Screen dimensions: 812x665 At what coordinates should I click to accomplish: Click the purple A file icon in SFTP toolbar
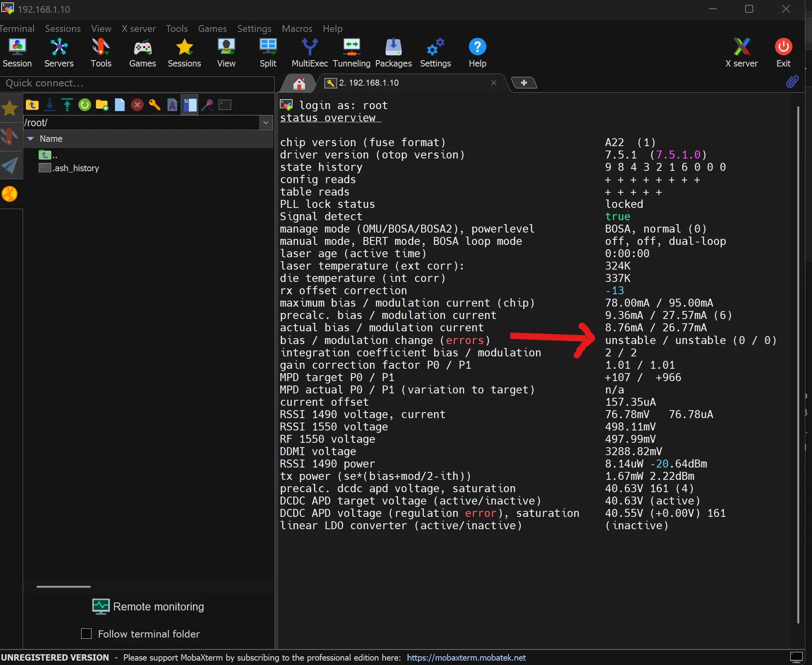172,105
